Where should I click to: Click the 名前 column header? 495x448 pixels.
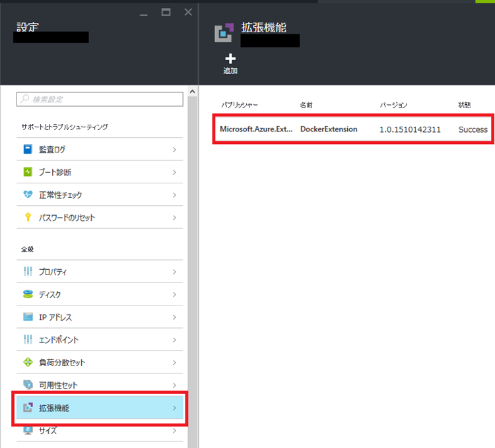coord(306,105)
